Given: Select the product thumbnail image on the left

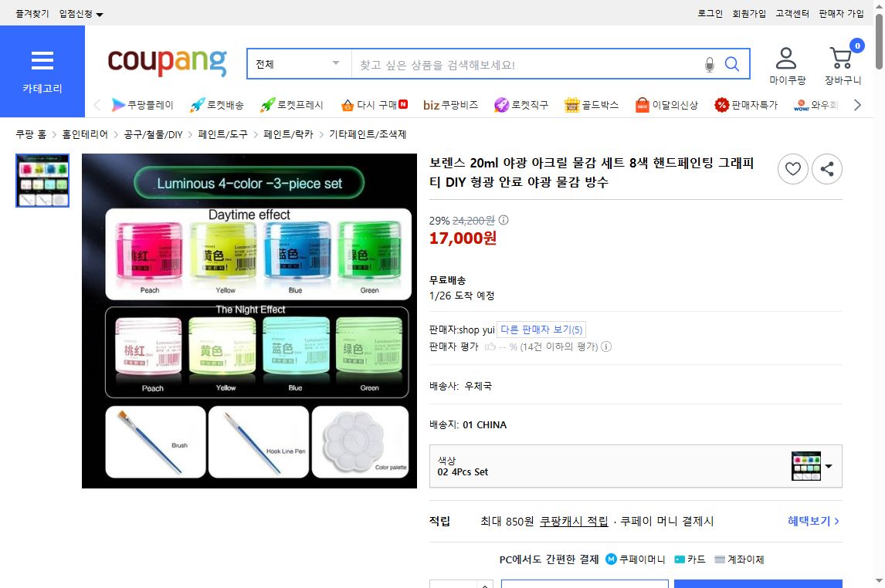Looking at the screenshot, I should pyautogui.click(x=42, y=181).
